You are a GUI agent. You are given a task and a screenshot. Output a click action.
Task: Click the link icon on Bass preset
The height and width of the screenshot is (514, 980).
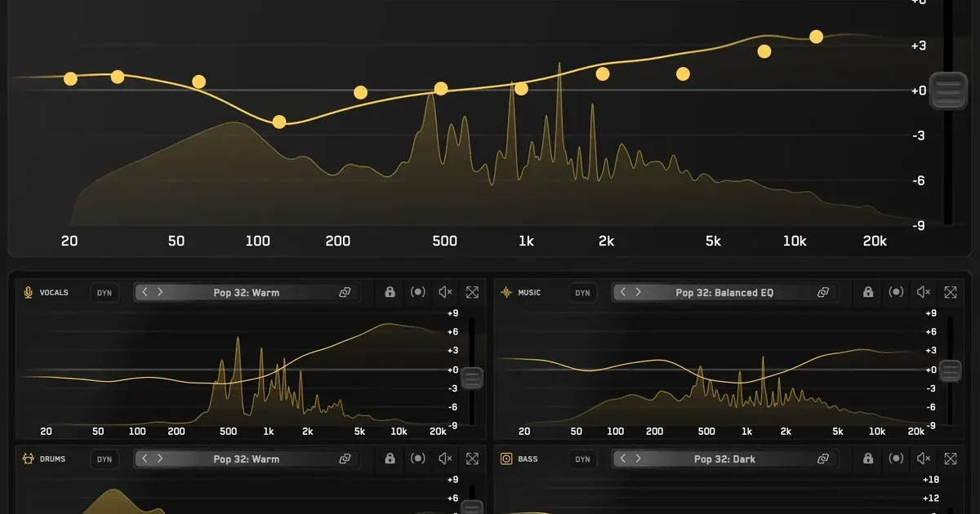pyautogui.click(x=823, y=459)
